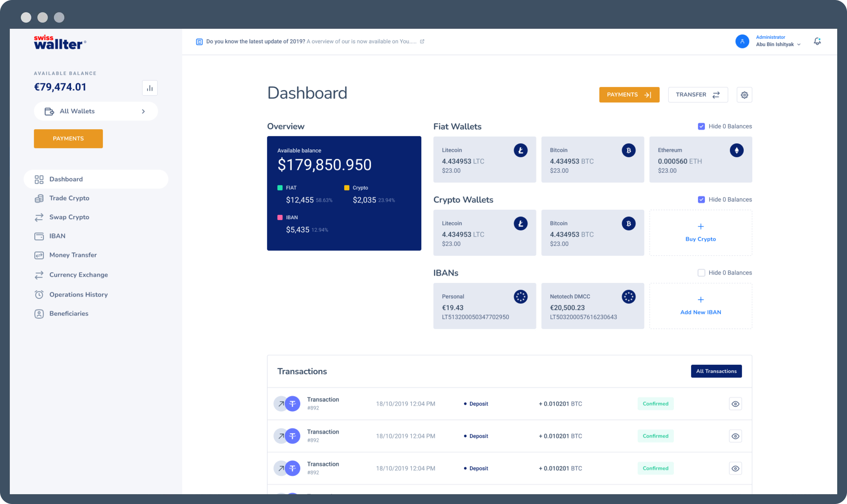Open balance chart icon in sidebar
Viewport: 847px width, 504px height.
(x=150, y=88)
